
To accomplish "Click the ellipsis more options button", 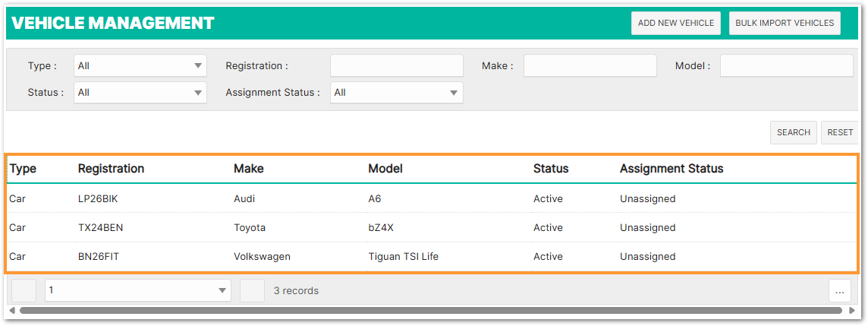I will click(839, 290).
